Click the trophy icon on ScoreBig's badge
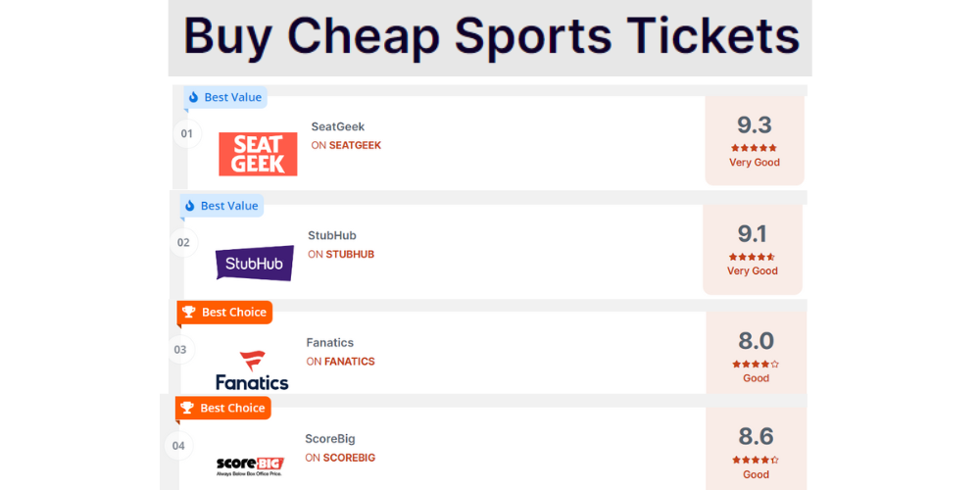Image resolution: width=980 pixels, height=490 pixels. click(x=187, y=408)
